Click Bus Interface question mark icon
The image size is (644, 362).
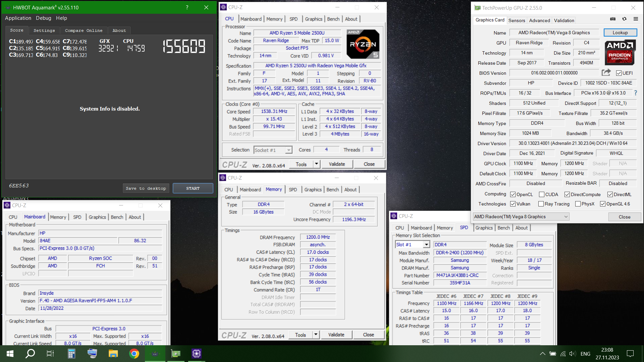pyautogui.click(x=635, y=93)
